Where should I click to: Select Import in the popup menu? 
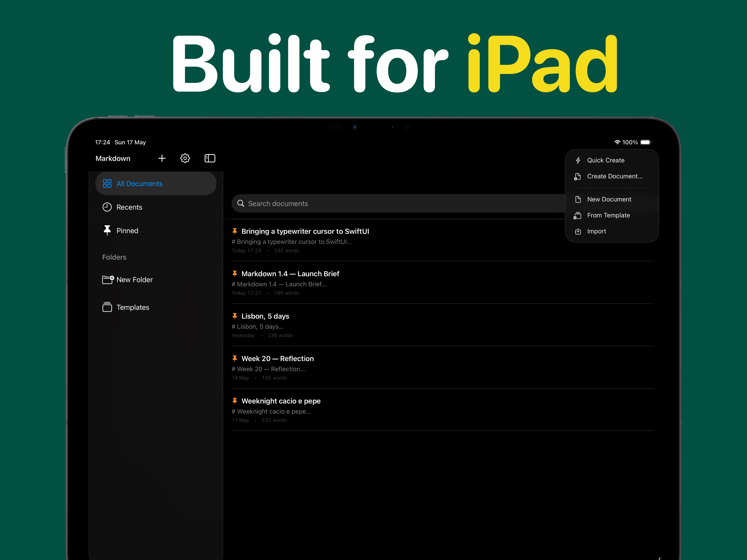coord(612,231)
